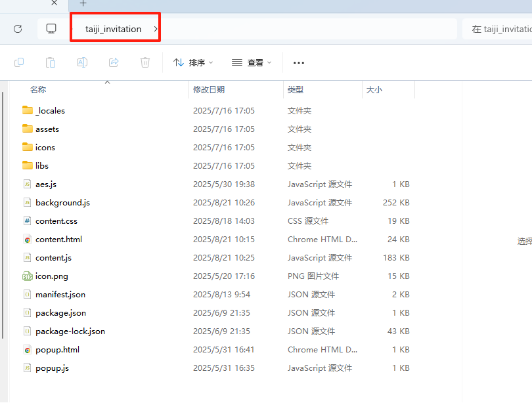
Task: Close the current Explorer tab
Action: (x=55, y=3)
